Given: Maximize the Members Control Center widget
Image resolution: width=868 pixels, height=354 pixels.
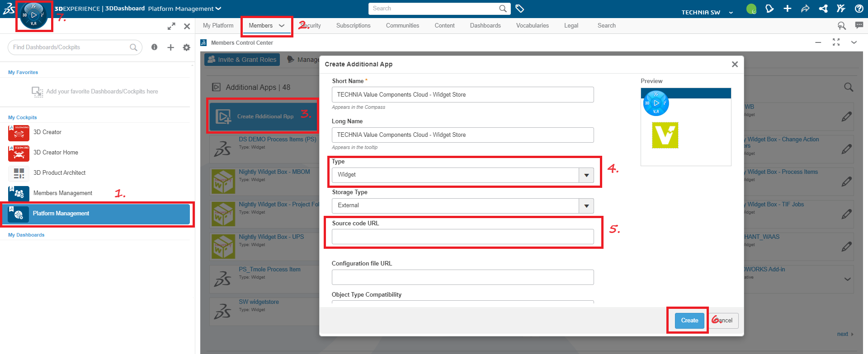Looking at the screenshot, I should [836, 42].
